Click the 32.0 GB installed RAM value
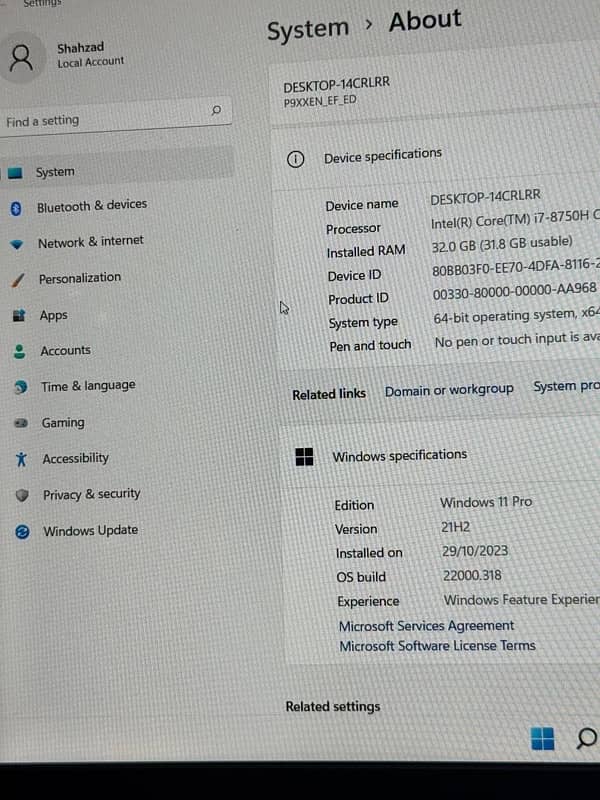Viewport: 600px width, 800px height. (502, 244)
